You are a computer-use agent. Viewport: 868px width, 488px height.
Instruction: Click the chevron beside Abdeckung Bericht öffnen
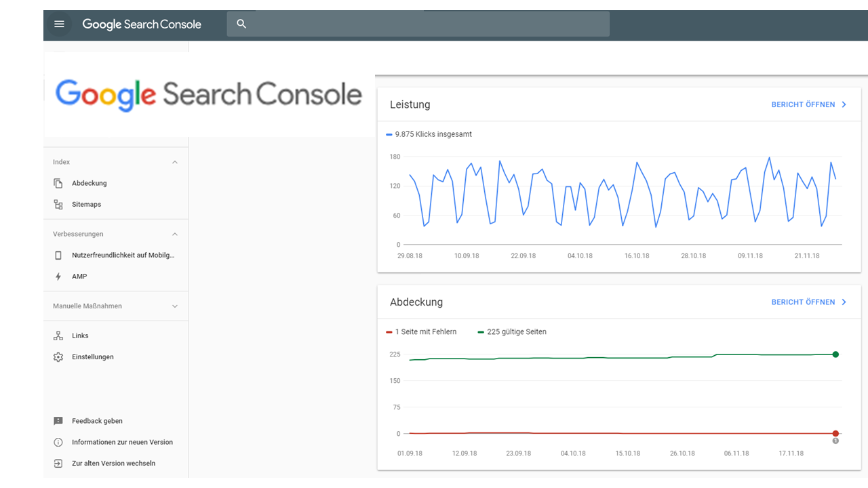click(844, 302)
